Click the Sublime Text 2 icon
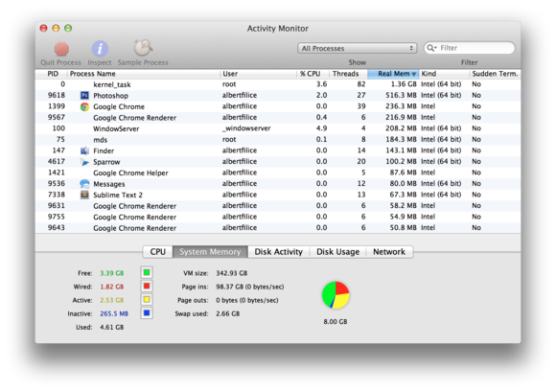The width and height of the screenshot is (556, 392). click(84, 195)
